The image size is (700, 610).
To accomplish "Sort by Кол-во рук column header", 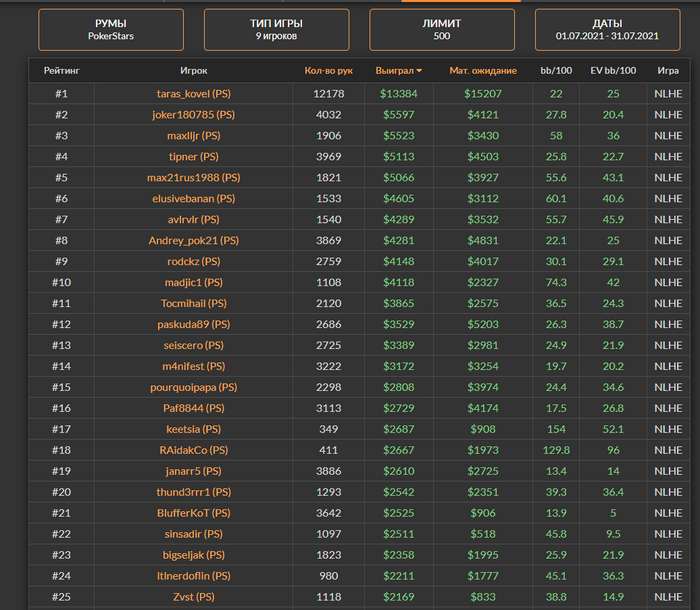I will (328, 71).
